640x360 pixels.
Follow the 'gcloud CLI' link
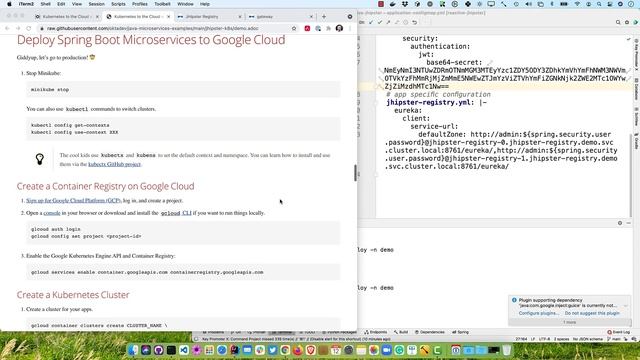[x=176, y=213]
